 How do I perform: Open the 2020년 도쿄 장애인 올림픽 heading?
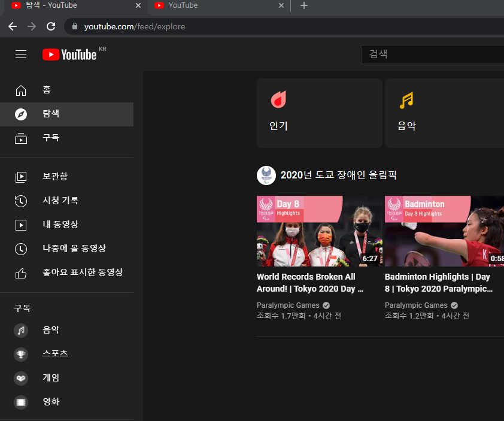point(338,175)
